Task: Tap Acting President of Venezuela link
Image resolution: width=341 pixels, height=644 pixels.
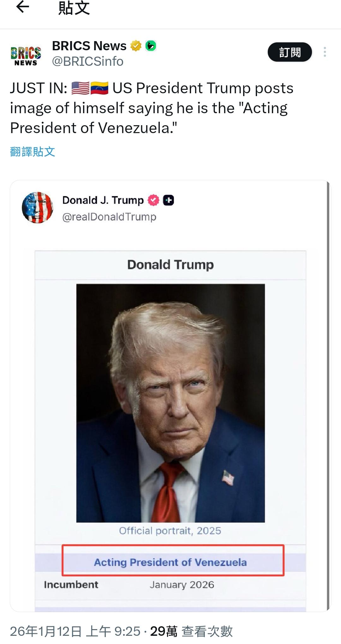Action: [170, 562]
